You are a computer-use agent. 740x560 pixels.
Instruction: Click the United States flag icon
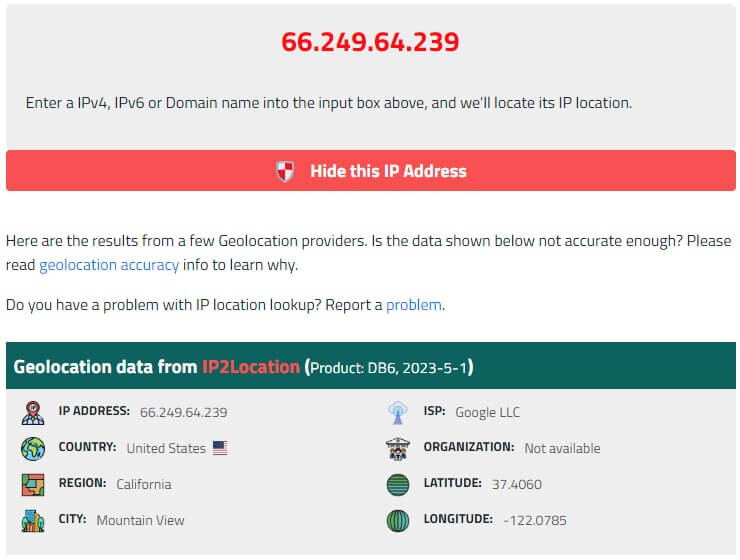[x=220, y=448]
